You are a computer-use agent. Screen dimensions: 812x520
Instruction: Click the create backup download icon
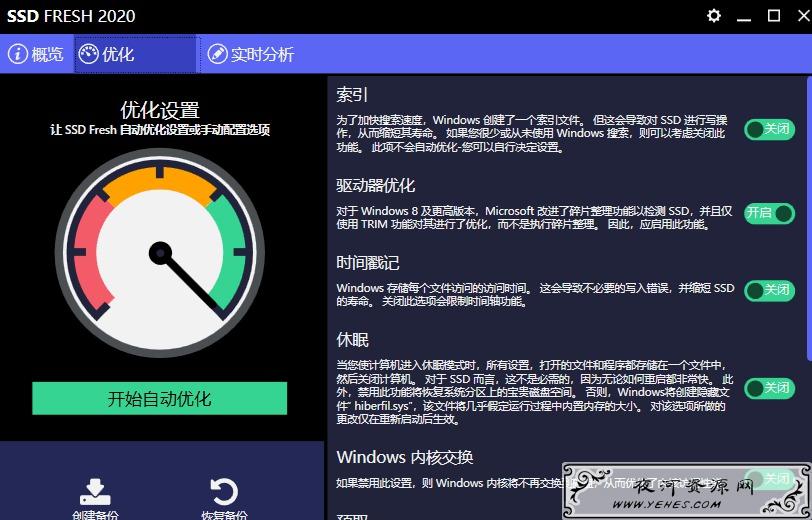click(95, 491)
